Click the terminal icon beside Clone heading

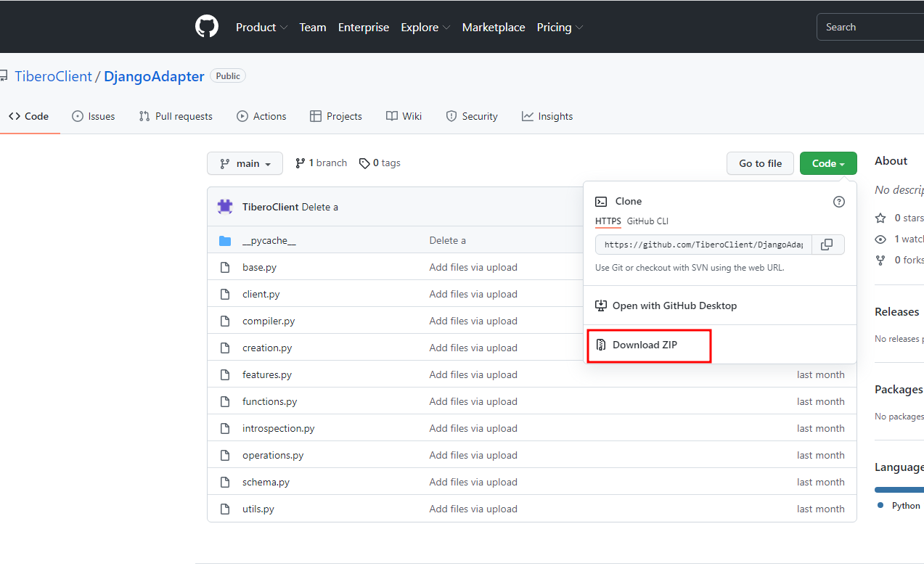tap(601, 202)
